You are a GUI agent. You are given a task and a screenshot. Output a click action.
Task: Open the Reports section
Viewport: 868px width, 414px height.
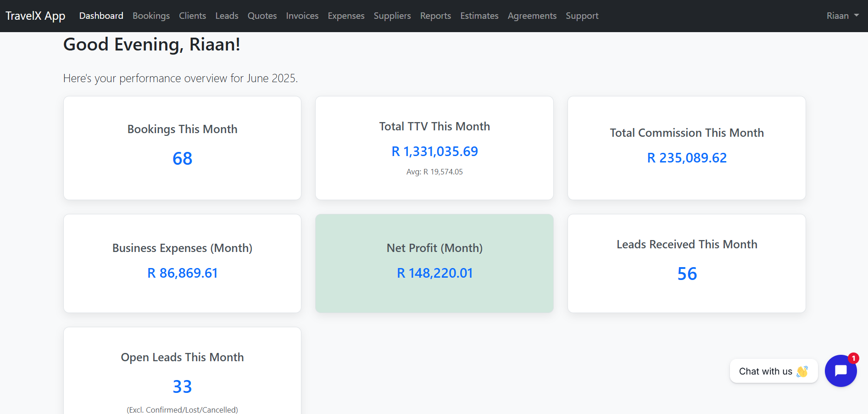pos(435,16)
